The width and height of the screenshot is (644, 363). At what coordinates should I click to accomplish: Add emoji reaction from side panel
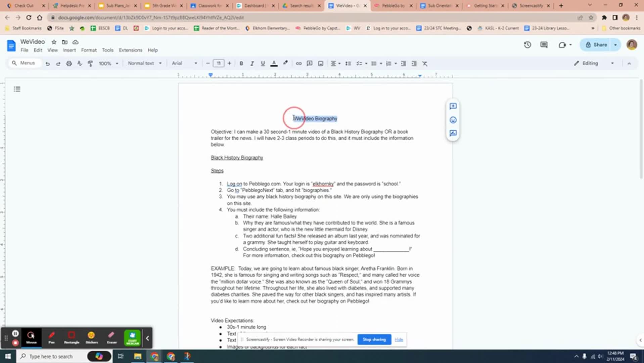pyautogui.click(x=453, y=120)
